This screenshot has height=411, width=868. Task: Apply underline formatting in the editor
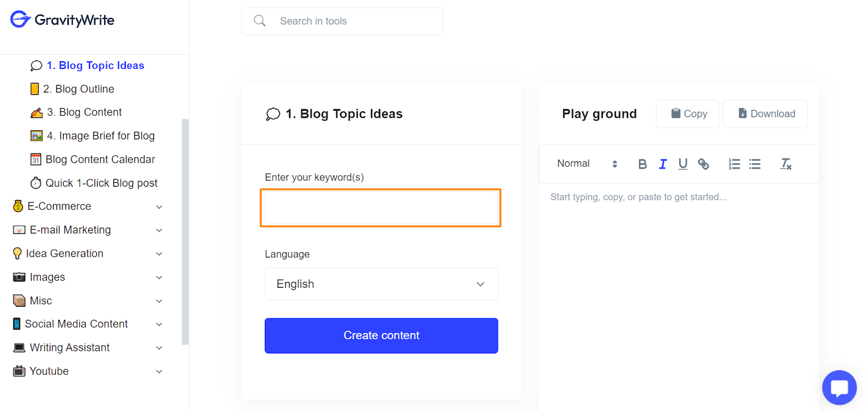pos(683,164)
